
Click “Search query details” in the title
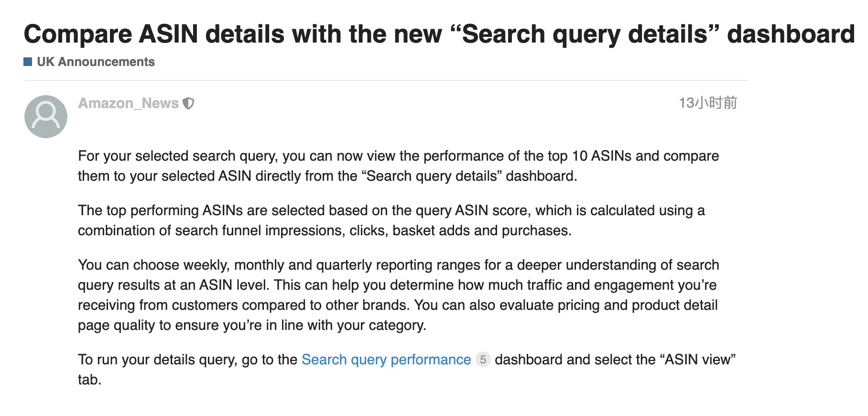point(585,34)
